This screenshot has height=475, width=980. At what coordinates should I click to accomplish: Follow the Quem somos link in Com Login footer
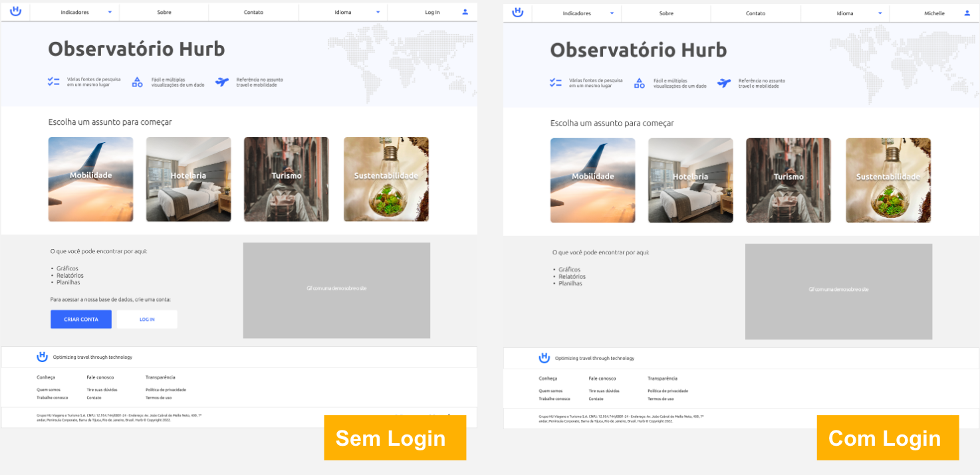click(551, 391)
